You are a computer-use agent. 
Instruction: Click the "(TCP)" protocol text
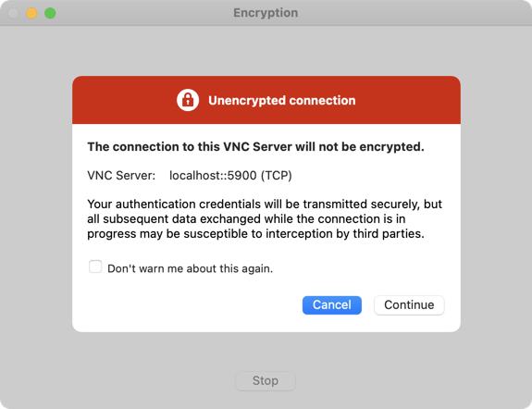277,176
